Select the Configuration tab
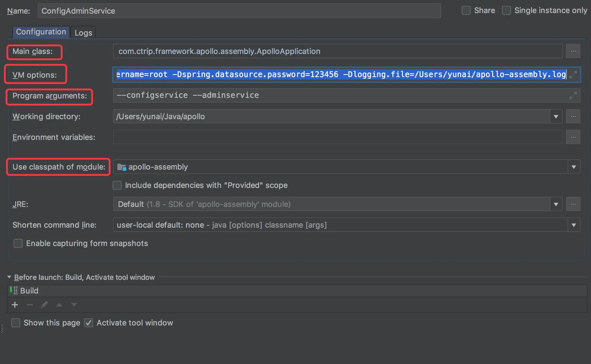 [41, 32]
